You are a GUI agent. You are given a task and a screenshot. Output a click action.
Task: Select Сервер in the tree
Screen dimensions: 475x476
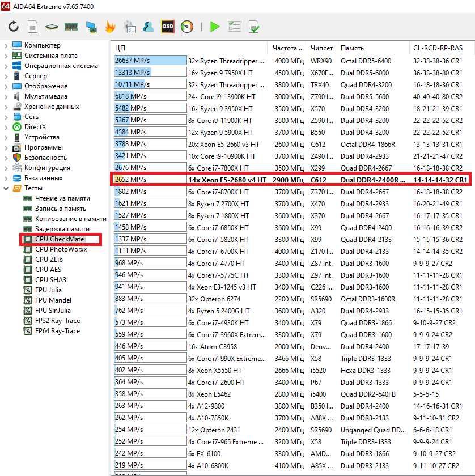(x=36, y=76)
